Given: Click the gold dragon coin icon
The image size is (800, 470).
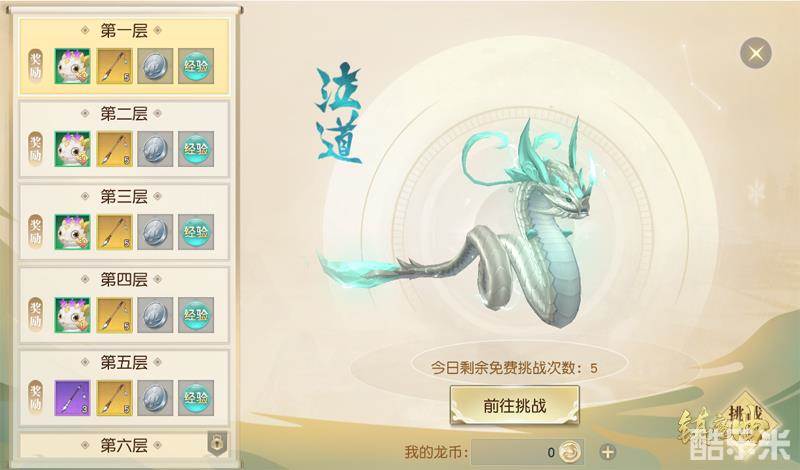Looking at the screenshot, I should pos(569,452).
